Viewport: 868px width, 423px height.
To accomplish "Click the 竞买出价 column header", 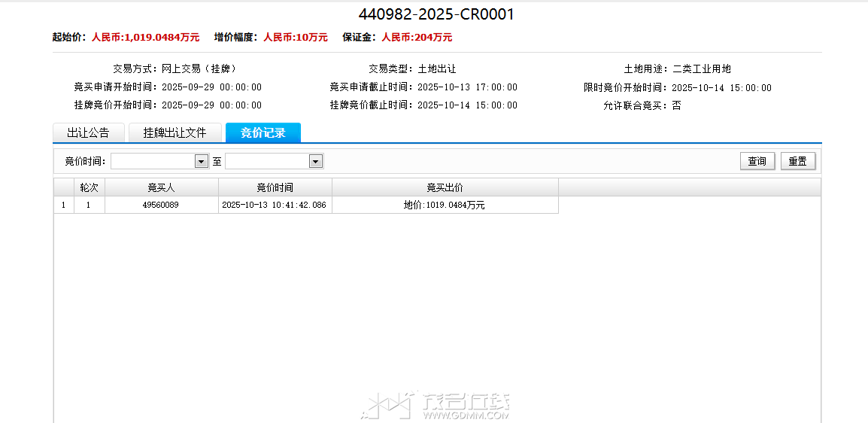I will click(445, 187).
